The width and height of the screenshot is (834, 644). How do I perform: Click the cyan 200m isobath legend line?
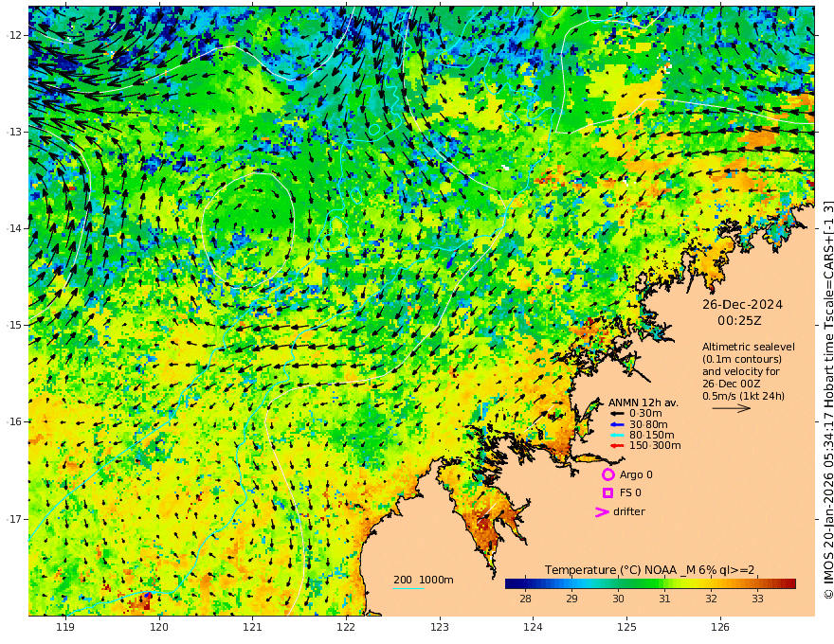pyautogui.click(x=408, y=588)
